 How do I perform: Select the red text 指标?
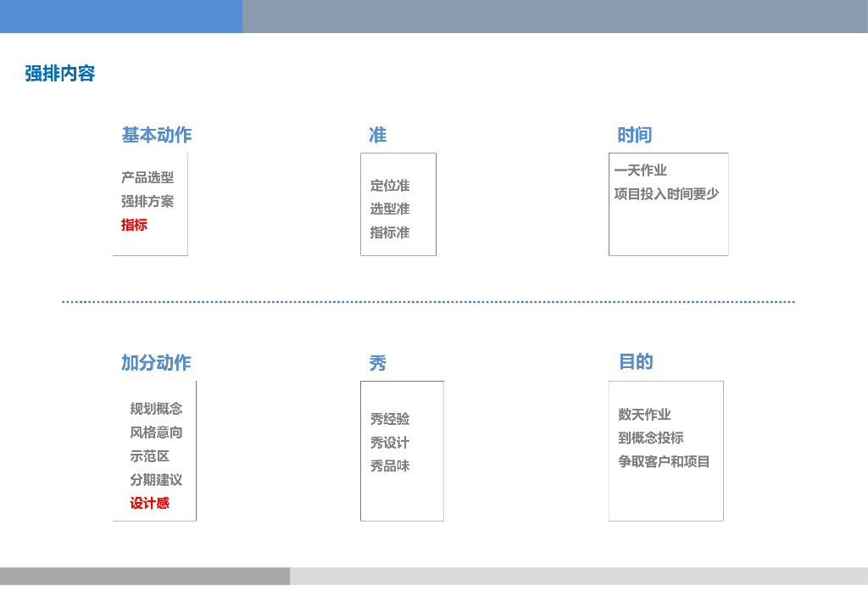pos(134,225)
